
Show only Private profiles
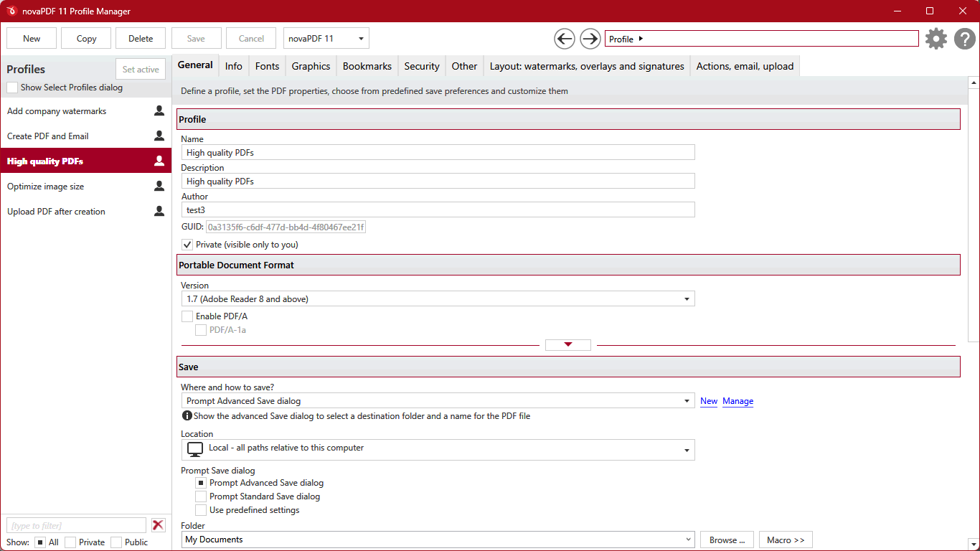click(x=70, y=542)
